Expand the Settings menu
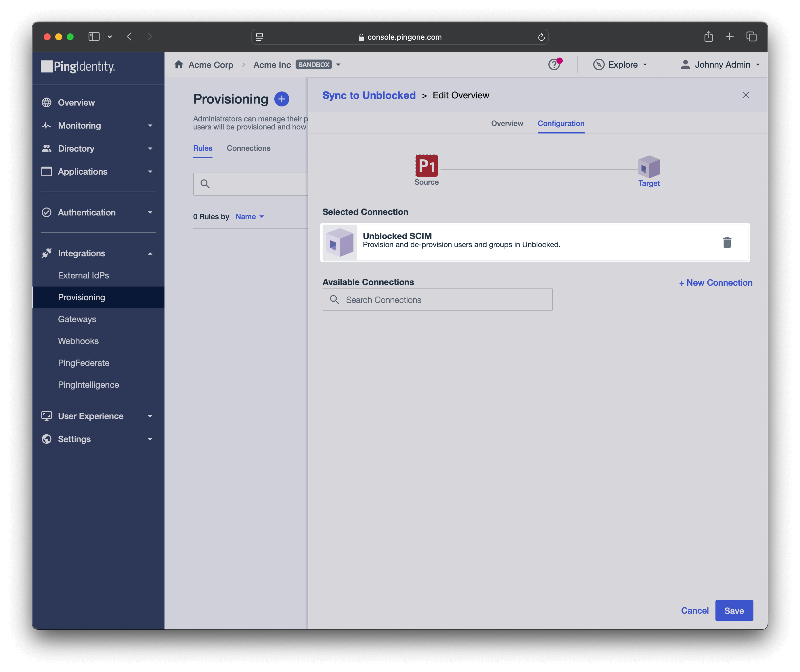Image resolution: width=800 pixels, height=672 pixels. click(150, 440)
